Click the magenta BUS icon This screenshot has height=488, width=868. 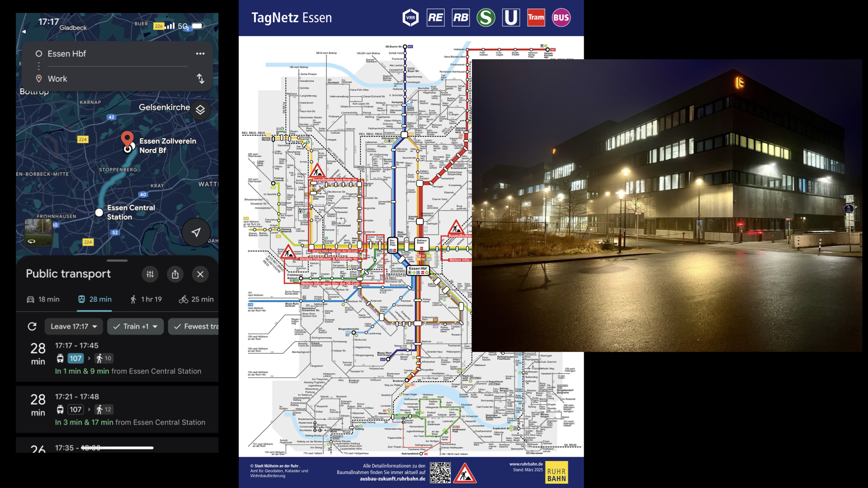(x=561, y=18)
